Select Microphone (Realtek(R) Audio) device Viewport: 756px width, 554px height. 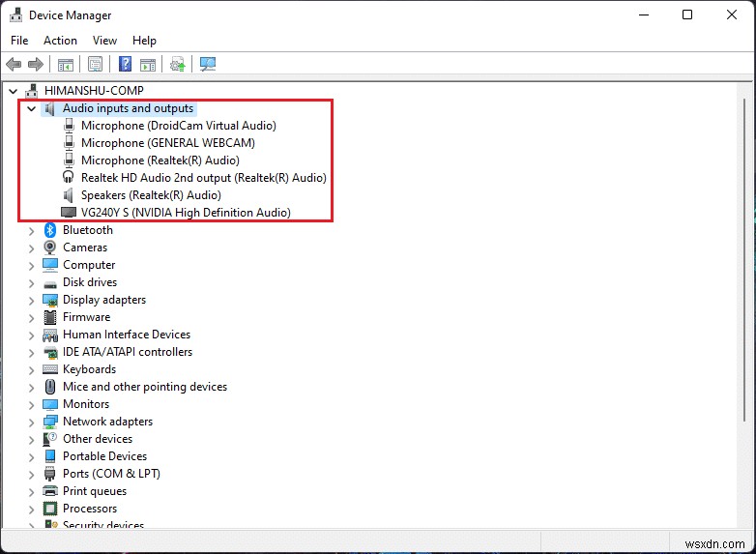coord(160,160)
